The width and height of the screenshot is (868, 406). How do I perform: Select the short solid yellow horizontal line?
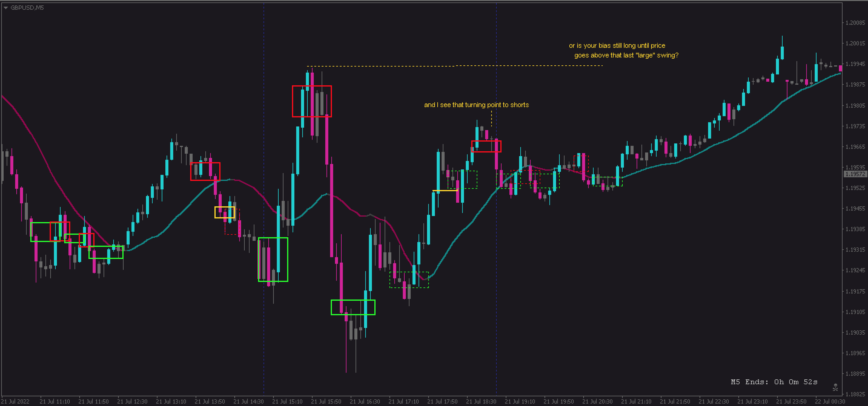[445, 191]
